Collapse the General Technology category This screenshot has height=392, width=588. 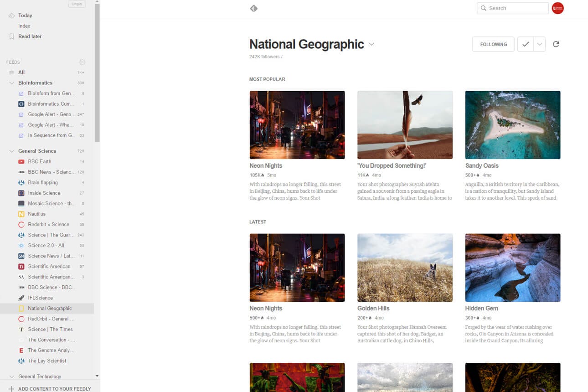pos(11,377)
